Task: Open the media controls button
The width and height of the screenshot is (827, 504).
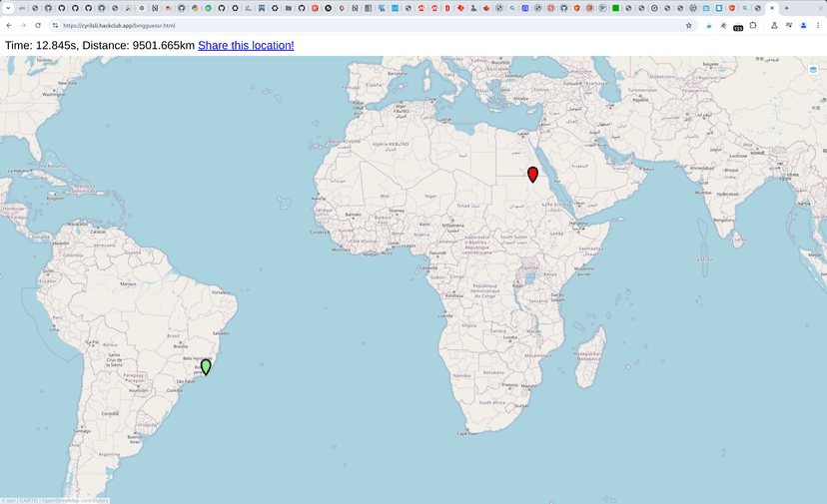Action: [788, 26]
